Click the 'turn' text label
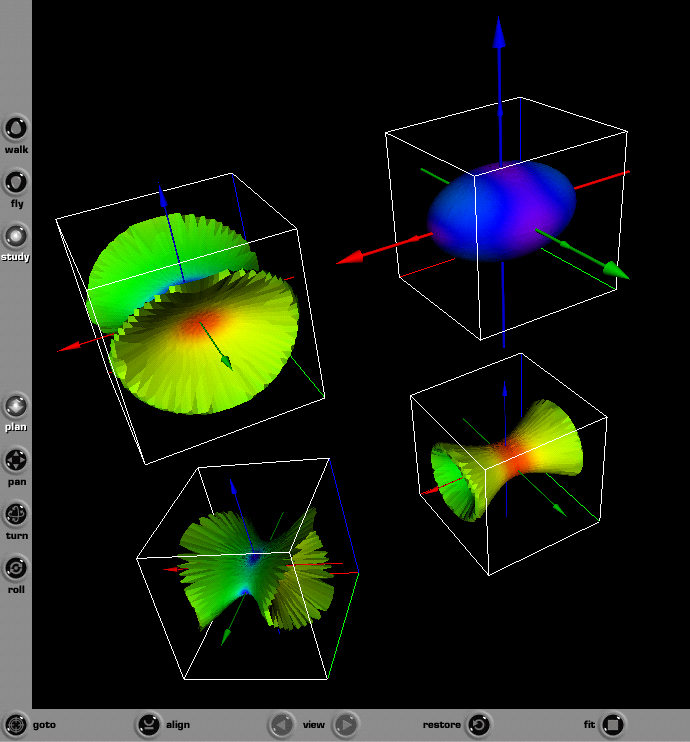This screenshot has width=690, height=742. point(17,536)
